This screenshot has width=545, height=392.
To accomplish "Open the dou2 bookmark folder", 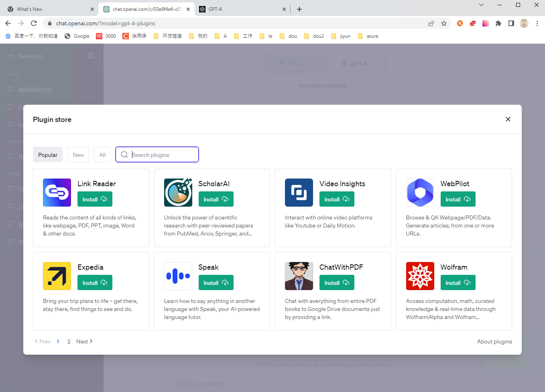I will click(x=314, y=36).
